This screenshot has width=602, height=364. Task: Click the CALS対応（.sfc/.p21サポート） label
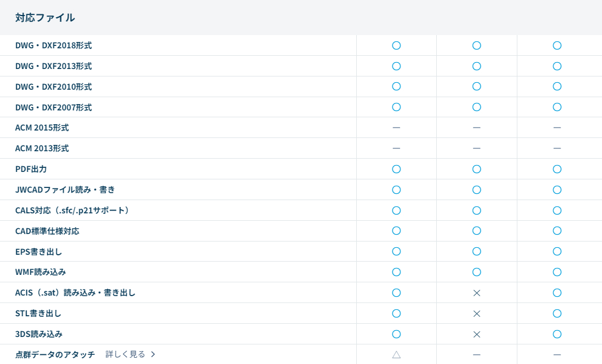coord(73,210)
